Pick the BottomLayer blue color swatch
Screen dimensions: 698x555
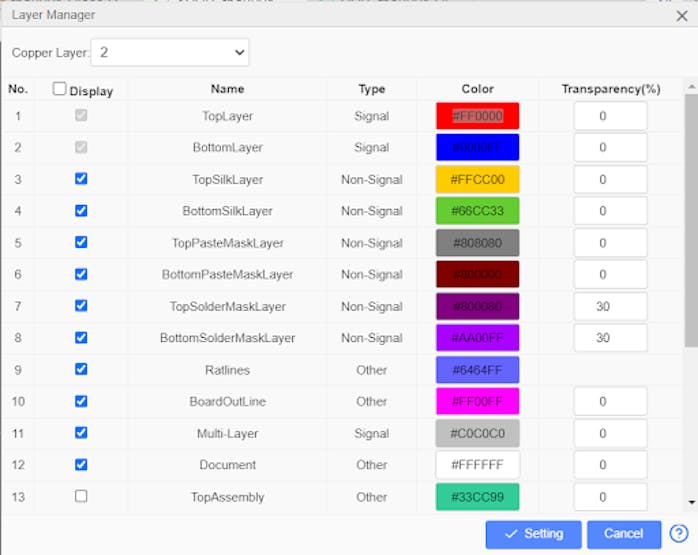[x=477, y=148]
